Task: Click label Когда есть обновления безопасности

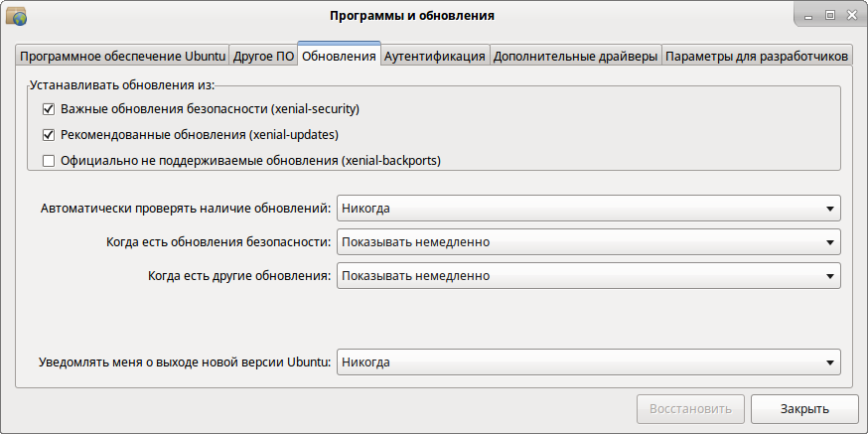Action: pos(218,242)
